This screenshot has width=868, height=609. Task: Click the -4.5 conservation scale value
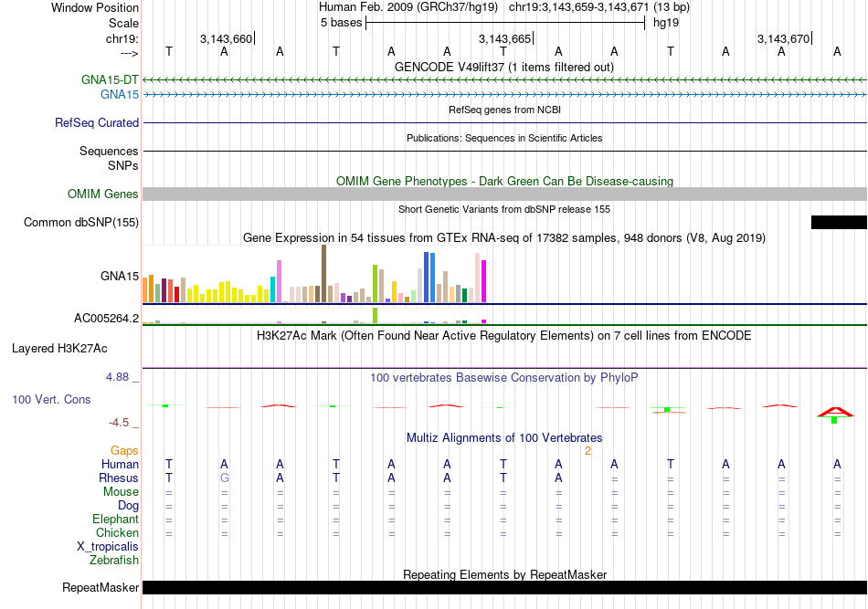point(119,423)
